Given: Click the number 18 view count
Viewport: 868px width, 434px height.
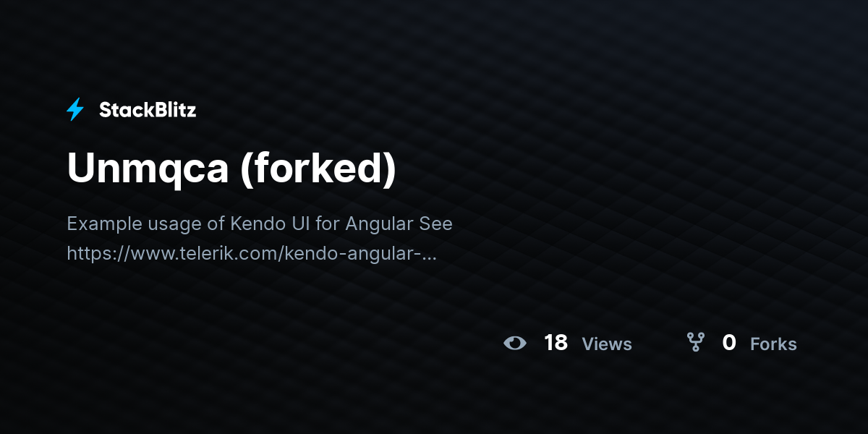Looking at the screenshot, I should pos(556,343).
